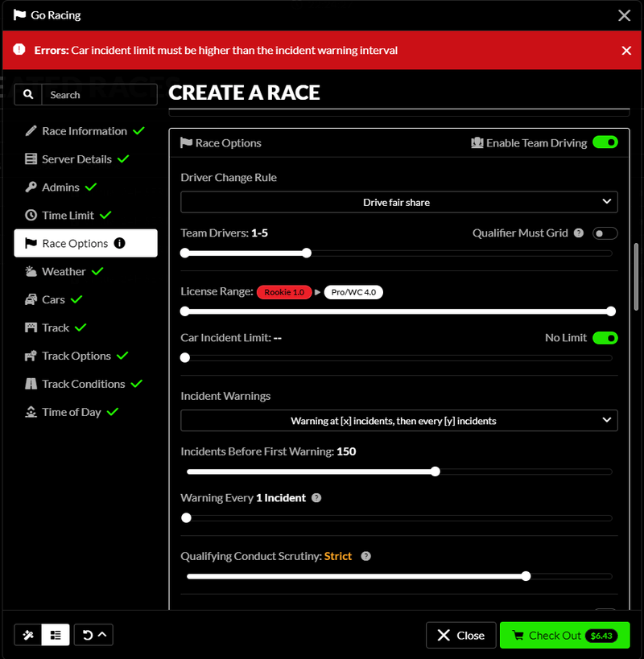644x659 pixels.
Task: Click the wizard wand view button
Action: [x=28, y=635]
